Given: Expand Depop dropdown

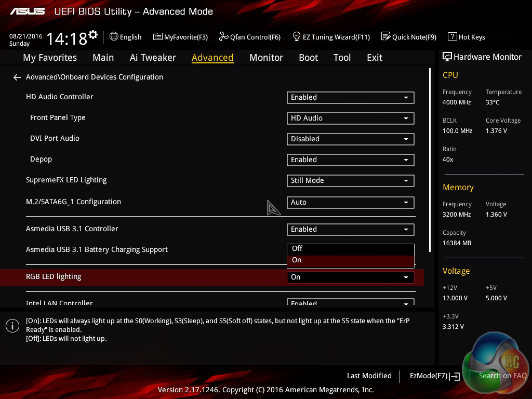Looking at the screenshot, I should coord(351,160).
